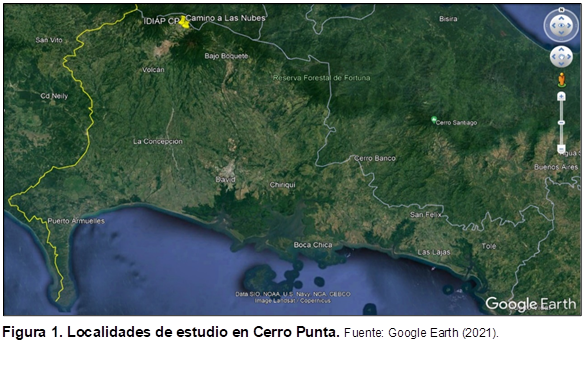The height and width of the screenshot is (370, 585).
Task: Click the Puerto Armuelles place label
Action: pyautogui.click(x=76, y=221)
